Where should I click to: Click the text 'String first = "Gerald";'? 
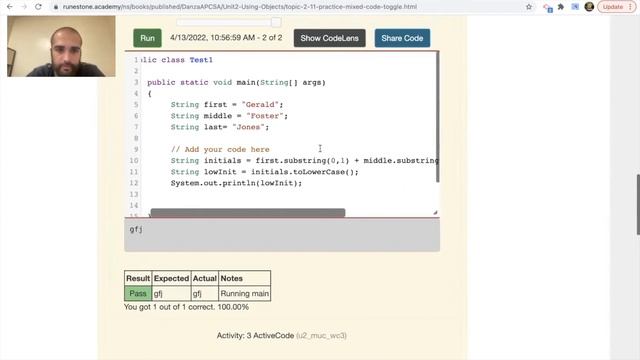tap(227, 104)
